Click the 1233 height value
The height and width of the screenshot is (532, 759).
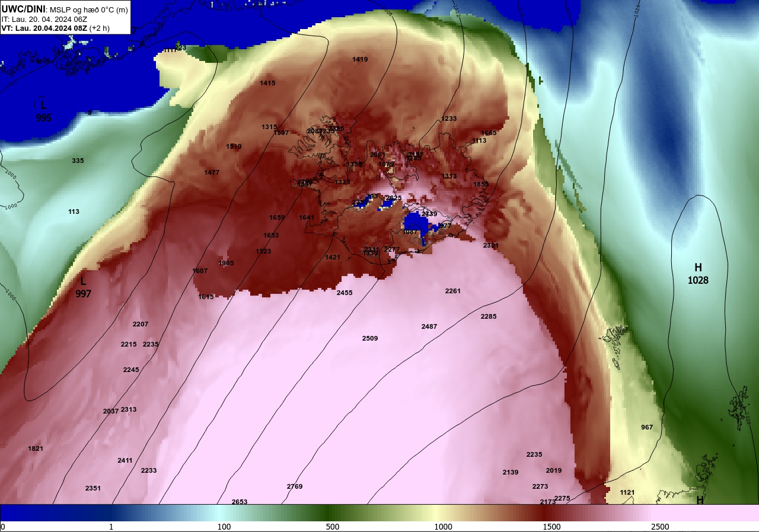click(x=449, y=118)
